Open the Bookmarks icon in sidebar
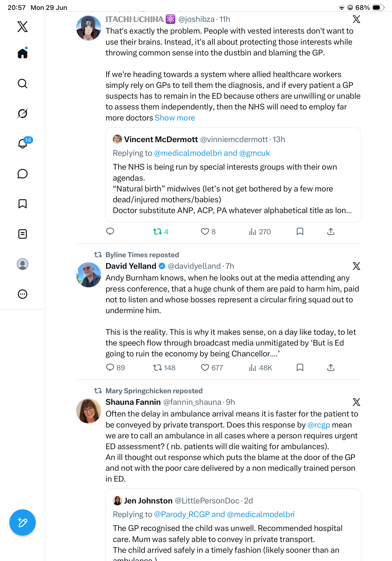392x561 pixels. 23,203
